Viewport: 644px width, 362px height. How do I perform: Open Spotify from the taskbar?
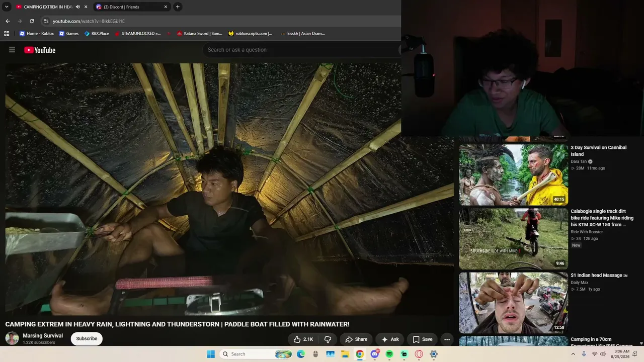point(389,354)
